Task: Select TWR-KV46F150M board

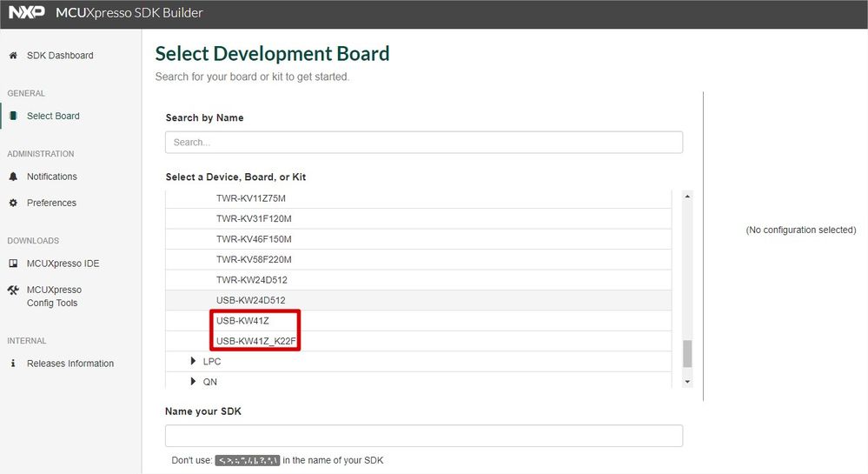Action: (419, 239)
